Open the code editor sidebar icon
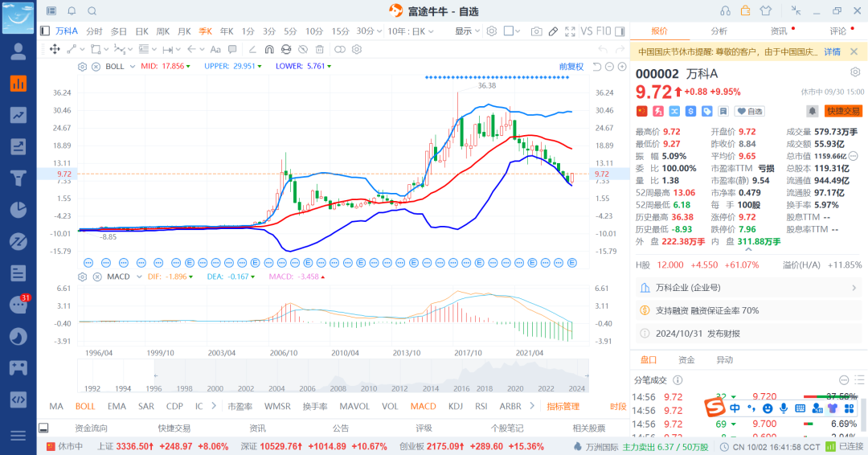The image size is (868, 455). (18, 399)
